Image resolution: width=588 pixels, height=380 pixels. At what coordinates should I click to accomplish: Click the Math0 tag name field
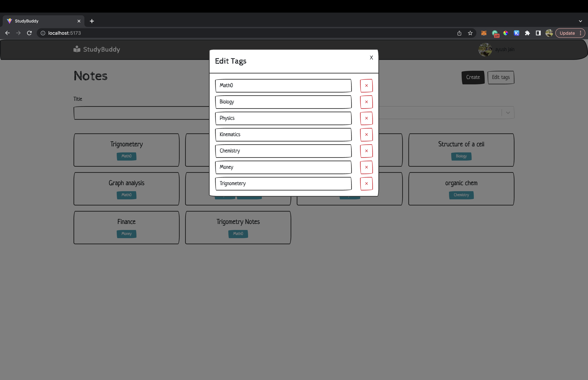[x=283, y=86]
